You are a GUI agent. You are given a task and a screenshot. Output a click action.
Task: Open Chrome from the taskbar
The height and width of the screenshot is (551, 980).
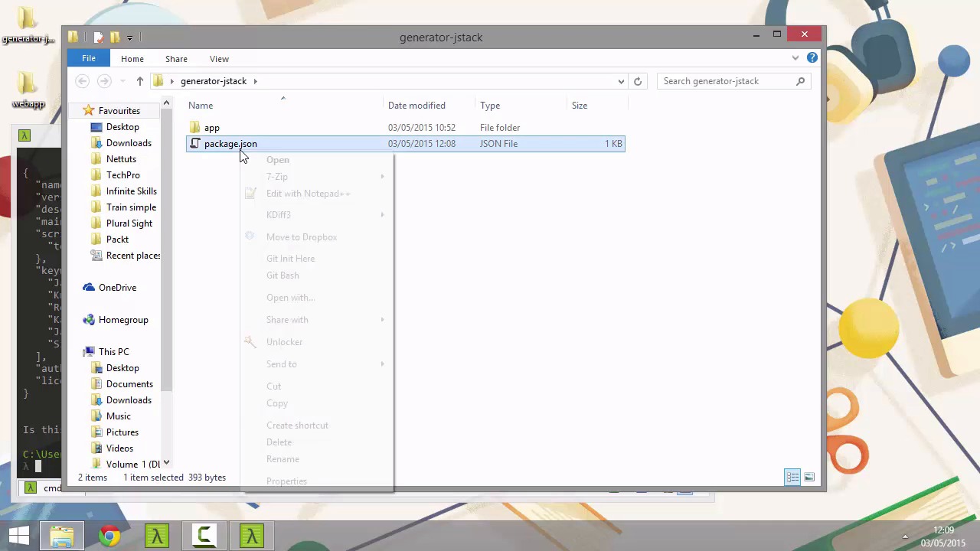(109, 536)
